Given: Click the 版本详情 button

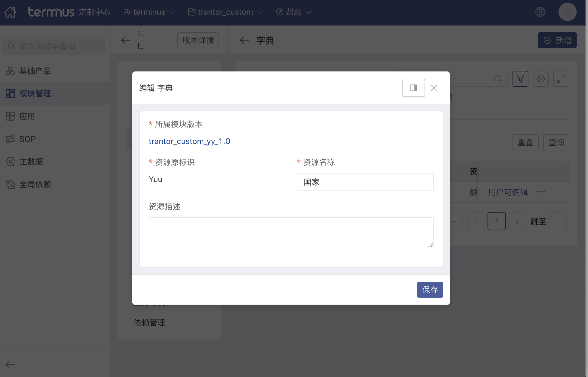Looking at the screenshot, I should pos(198,40).
